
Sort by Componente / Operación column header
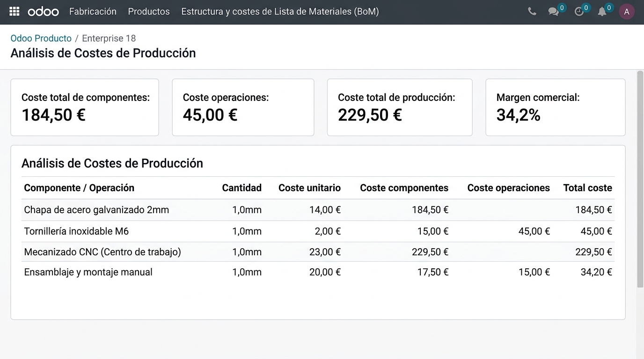(79, 188)
